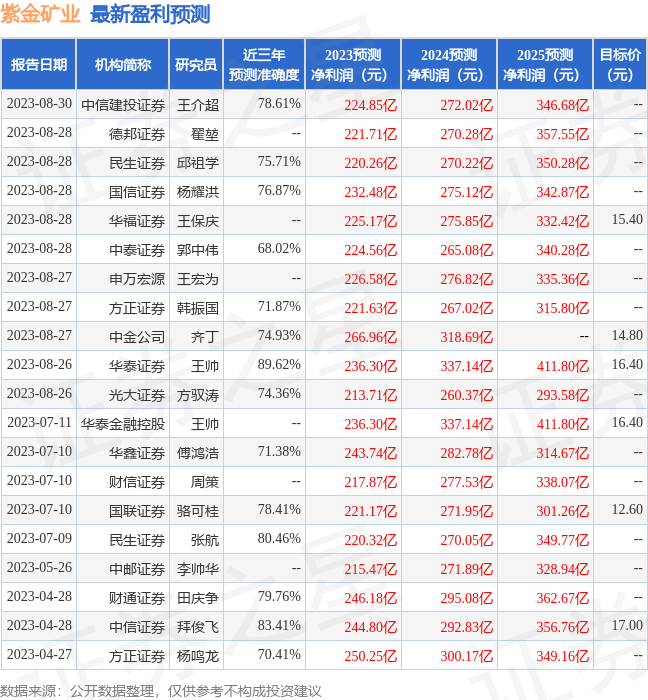Click target price 14.80
648x700 pixels.
pyautogui.click(x=627, y=335)
